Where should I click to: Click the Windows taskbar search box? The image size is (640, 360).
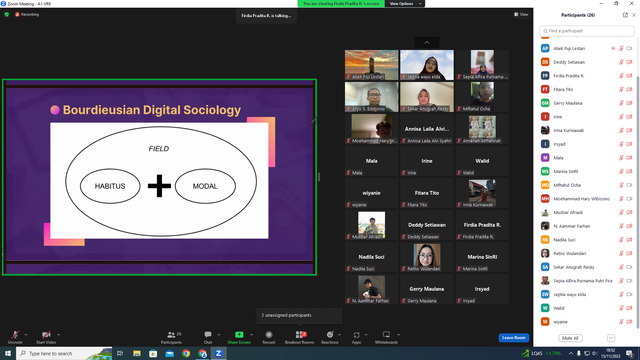pyautogui.click(x=64, y=353)
